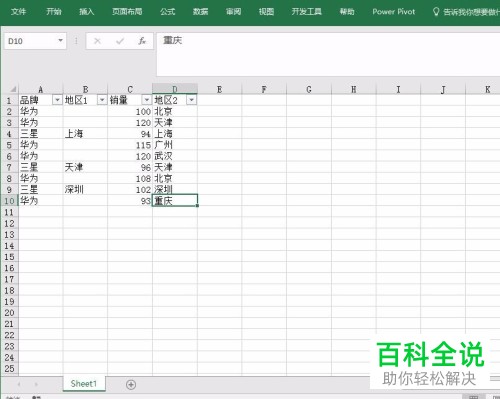Viewport: 500px width, 399px height.
Task: Open the 页面布局 ribbon tab
Action: coord(127,12)
